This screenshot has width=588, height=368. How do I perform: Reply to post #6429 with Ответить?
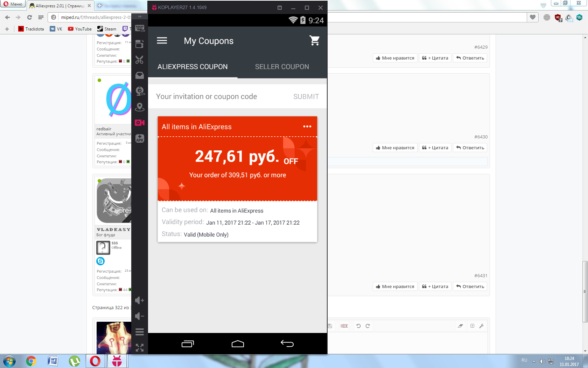tap(470, 58)
